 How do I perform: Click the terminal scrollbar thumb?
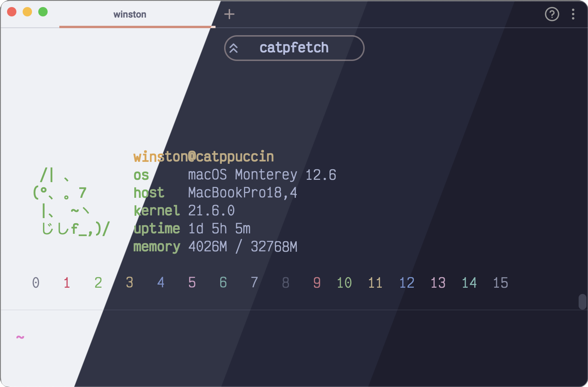click(x=582, y=301)
